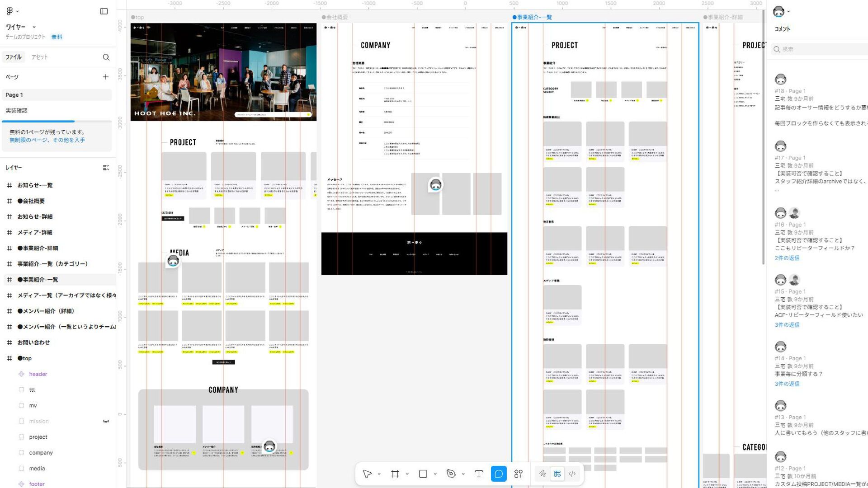Select the 実装確認 page
Viewport: 868px width, 488px height.
[x=16, y=111]
